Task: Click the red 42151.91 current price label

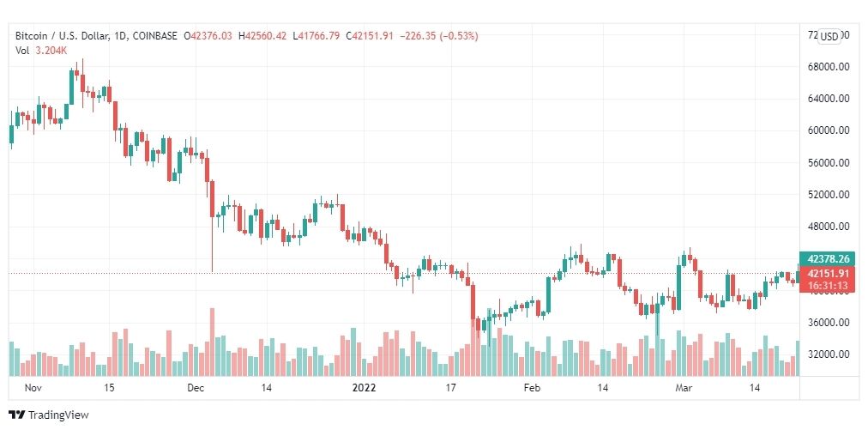Action: 828,275
